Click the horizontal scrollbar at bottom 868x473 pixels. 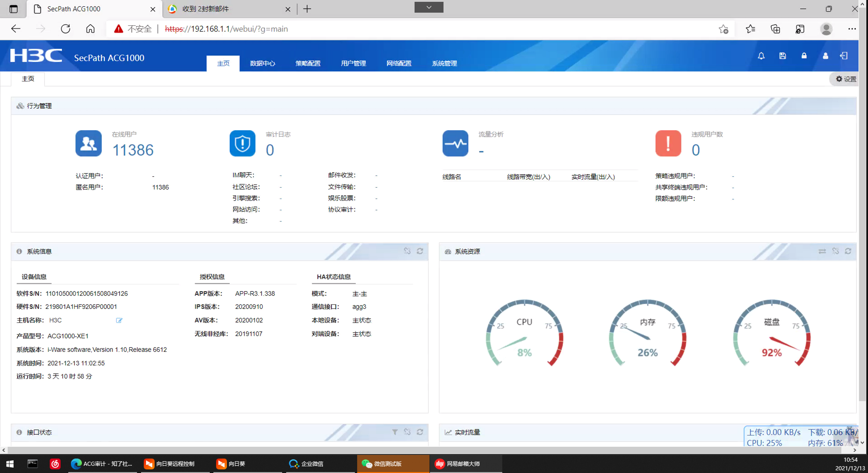coord(427,450)
